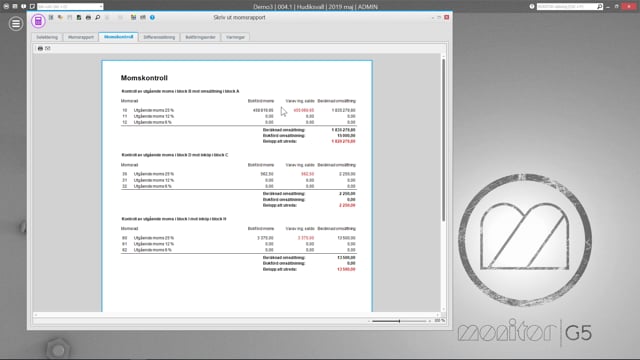The height and width of the screenshot is (360, 640).
Task: Click the zoom slider handle below the report
Action: [399, 321]
